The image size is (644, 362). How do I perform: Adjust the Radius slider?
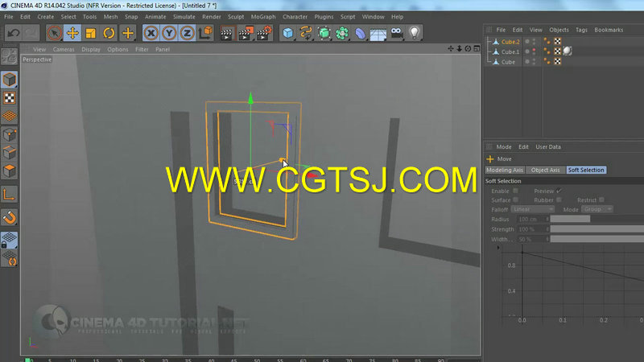[597, 219]
